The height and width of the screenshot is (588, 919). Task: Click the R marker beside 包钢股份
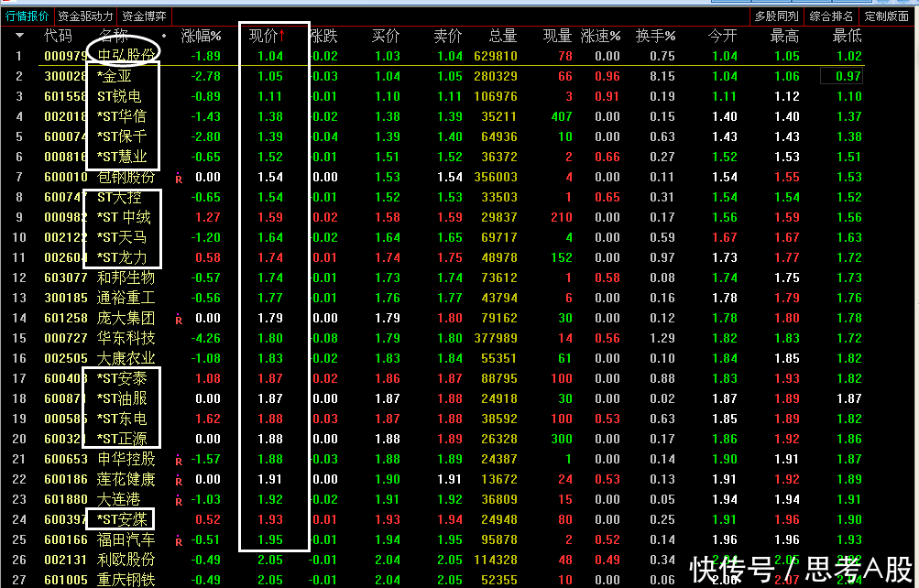click(179, 178)
